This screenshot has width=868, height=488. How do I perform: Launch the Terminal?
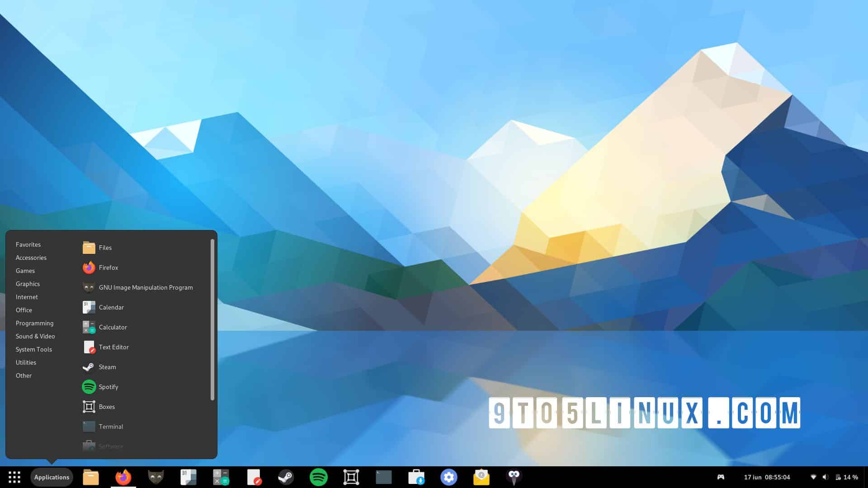[110, 427]
